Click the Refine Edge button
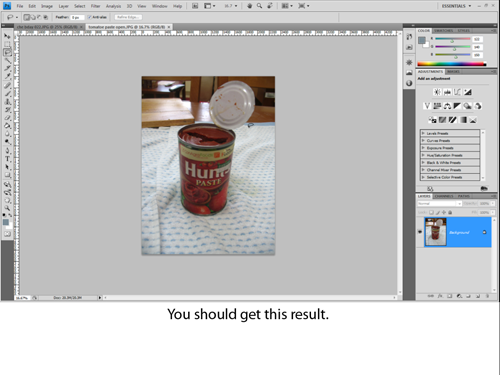500x375 pixels. tap(128, 17)
